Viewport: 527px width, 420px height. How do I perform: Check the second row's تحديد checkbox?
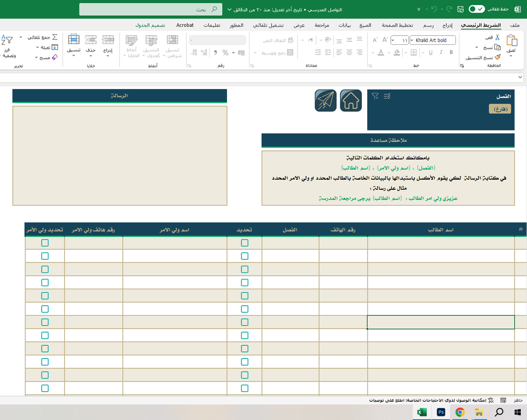click(245, 256)
